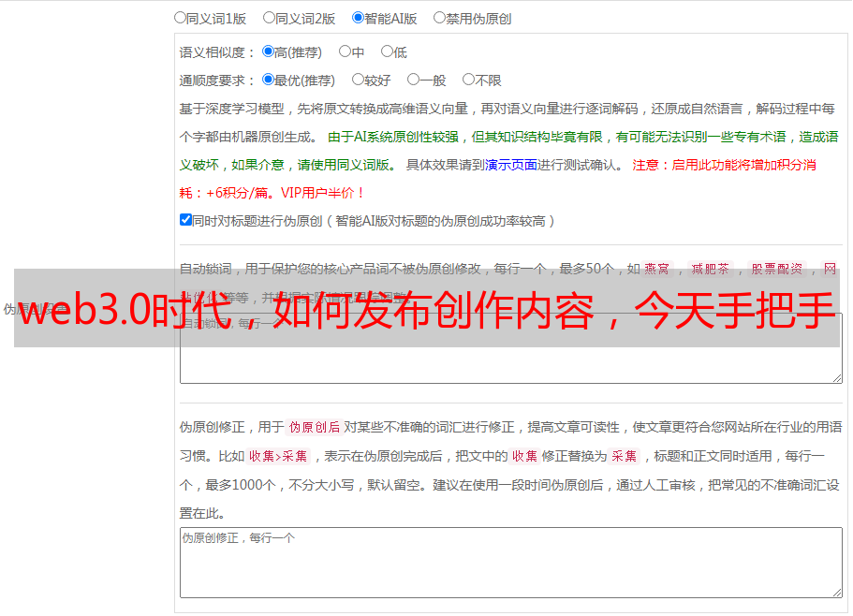Click the 伪原创后 highlighted tag

pos(315,427)
